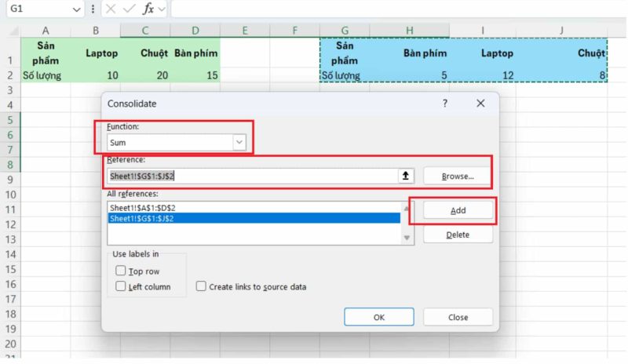Add reference with the Add button

click(x=458, y=210)
